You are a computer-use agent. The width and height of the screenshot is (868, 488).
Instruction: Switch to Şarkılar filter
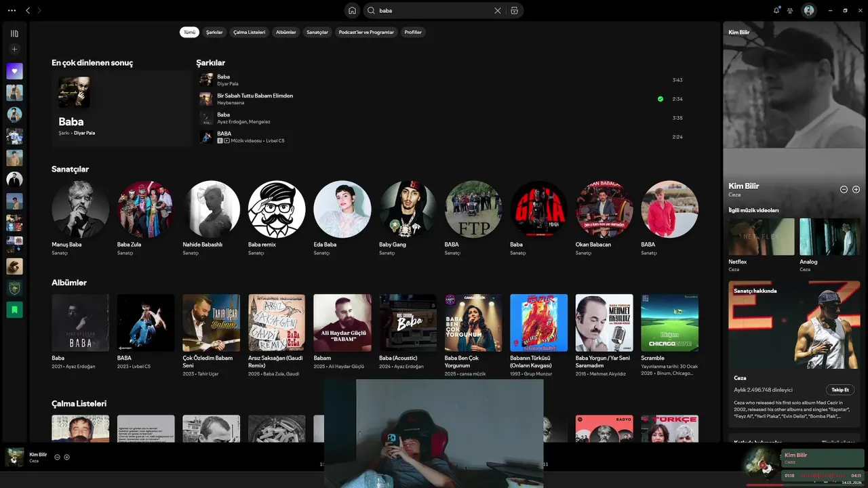(x=214, y=32)
